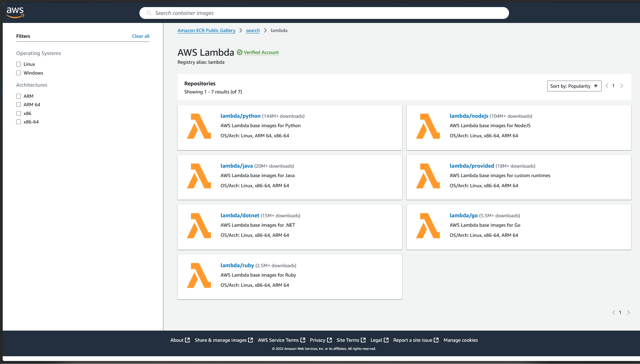Enable the Linux operating system filter
Viewport: 640px width, 364px height.
[19, 64]
